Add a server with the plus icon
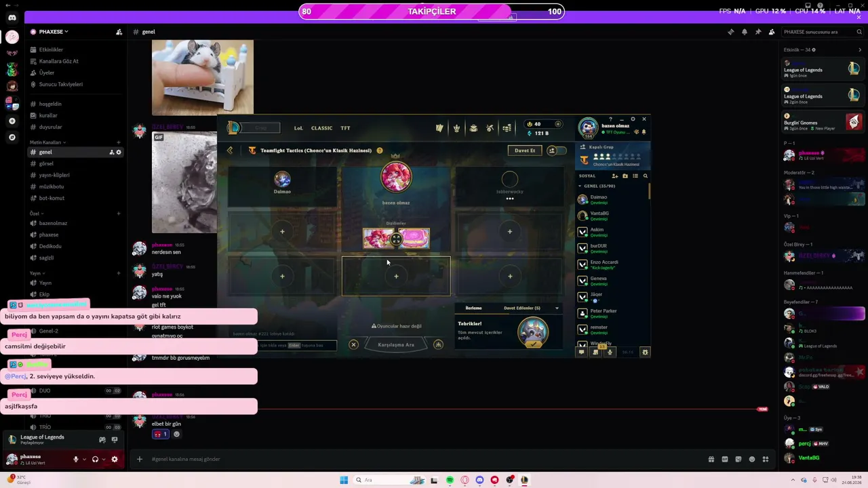This screenshot has height=488, width=868. (x=12, y=121)
